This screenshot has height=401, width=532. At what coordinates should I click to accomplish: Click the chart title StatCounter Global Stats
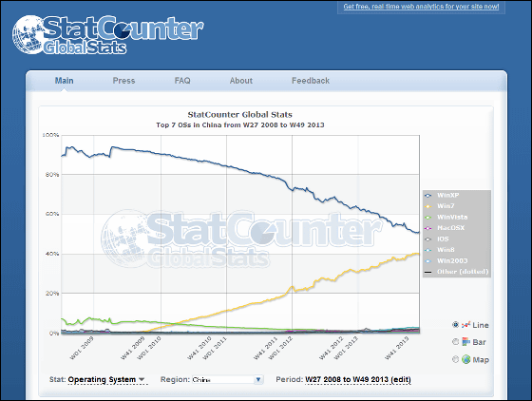tap(239, 115)
